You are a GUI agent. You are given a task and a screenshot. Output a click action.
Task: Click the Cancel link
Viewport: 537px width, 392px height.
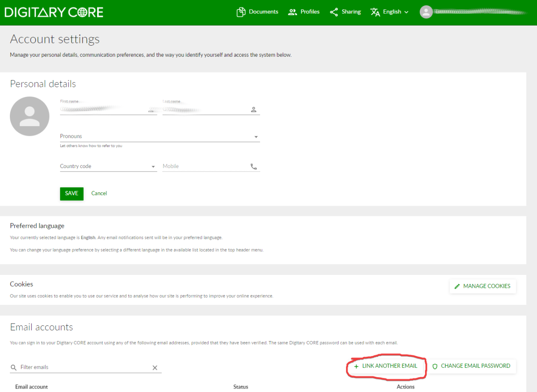click(x=99, y=194)
